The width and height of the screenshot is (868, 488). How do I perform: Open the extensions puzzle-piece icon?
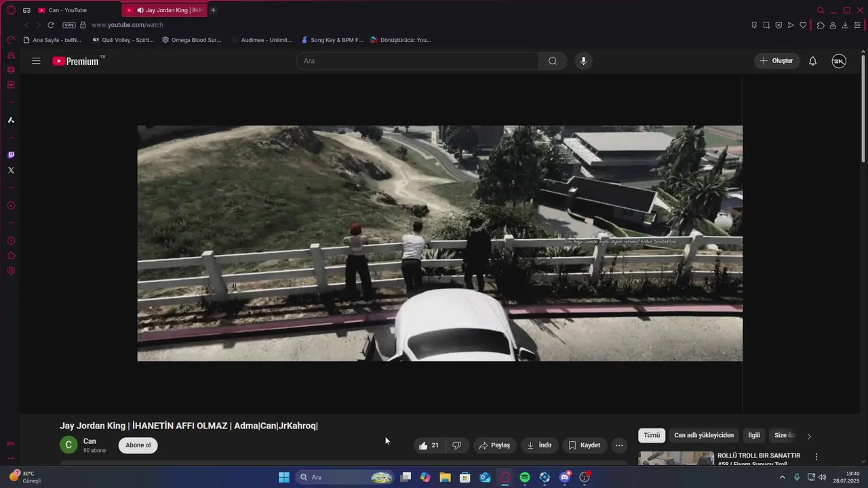(821, 25)
